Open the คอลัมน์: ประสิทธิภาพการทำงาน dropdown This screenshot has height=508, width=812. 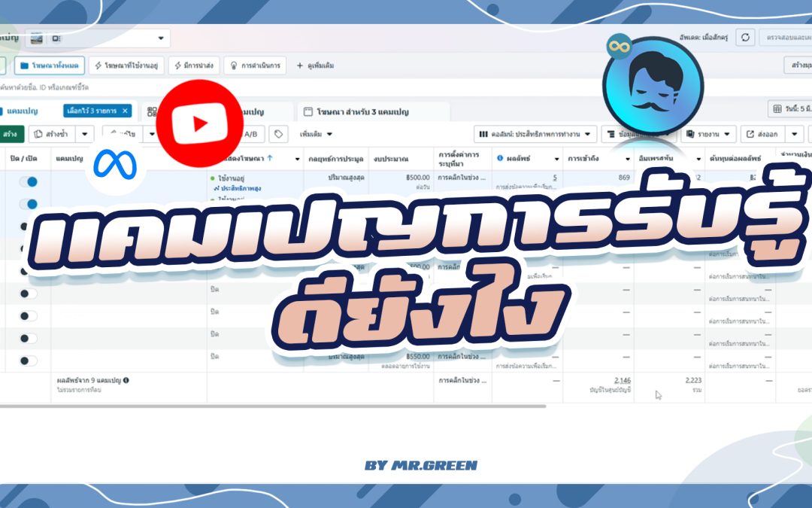click(535, 134)
